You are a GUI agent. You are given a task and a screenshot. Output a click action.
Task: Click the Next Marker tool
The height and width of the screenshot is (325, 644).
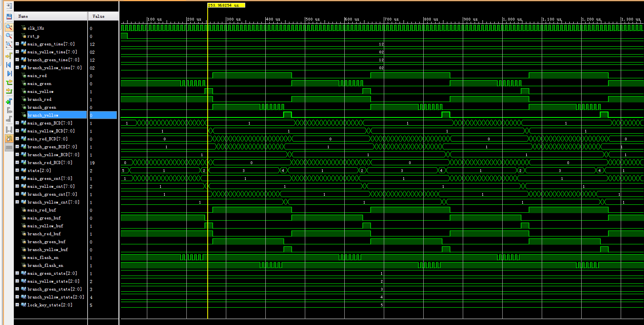coord(9,119)
